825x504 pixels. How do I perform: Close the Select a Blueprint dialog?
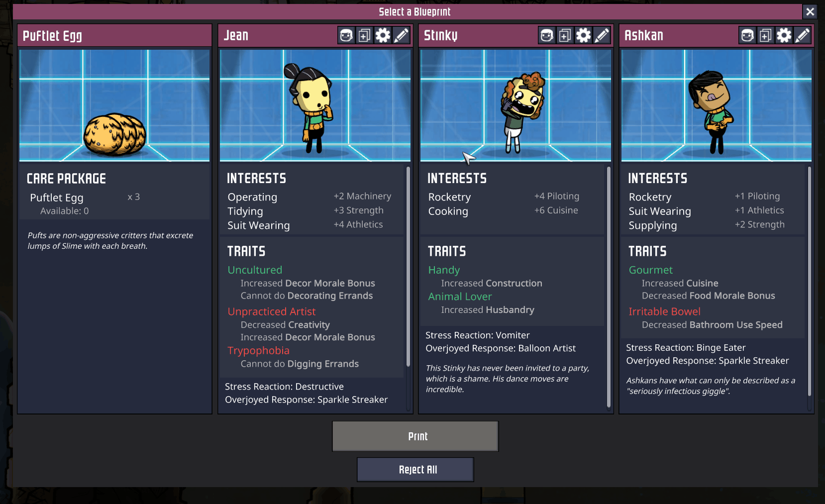(810, 11)
